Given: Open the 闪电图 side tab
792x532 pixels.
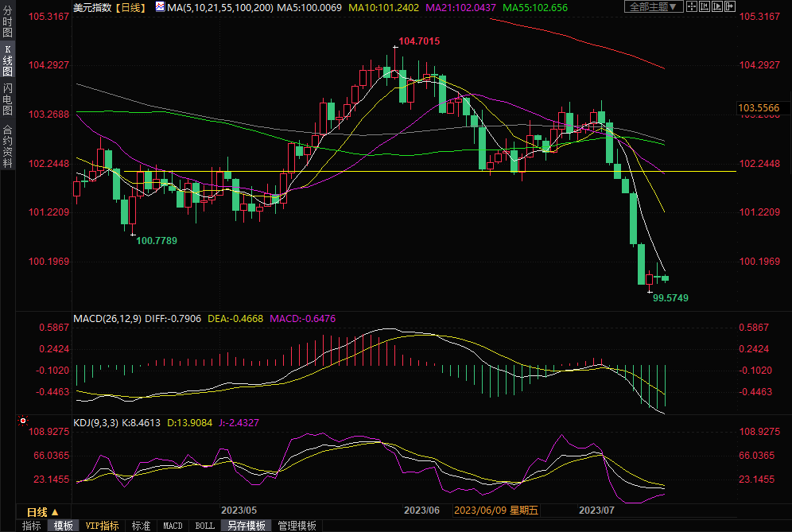Looking at the screenshot, I should (x=7, y=99).
